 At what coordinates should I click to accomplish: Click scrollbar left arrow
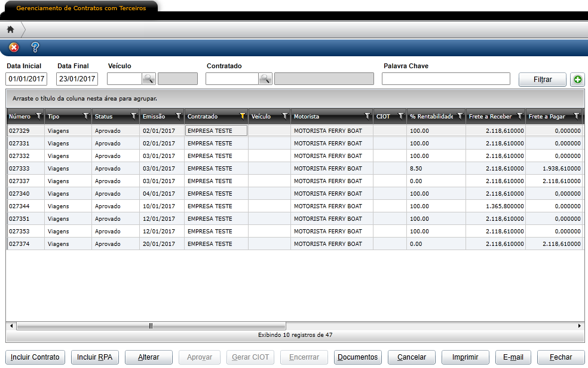[x=11, y=326]
